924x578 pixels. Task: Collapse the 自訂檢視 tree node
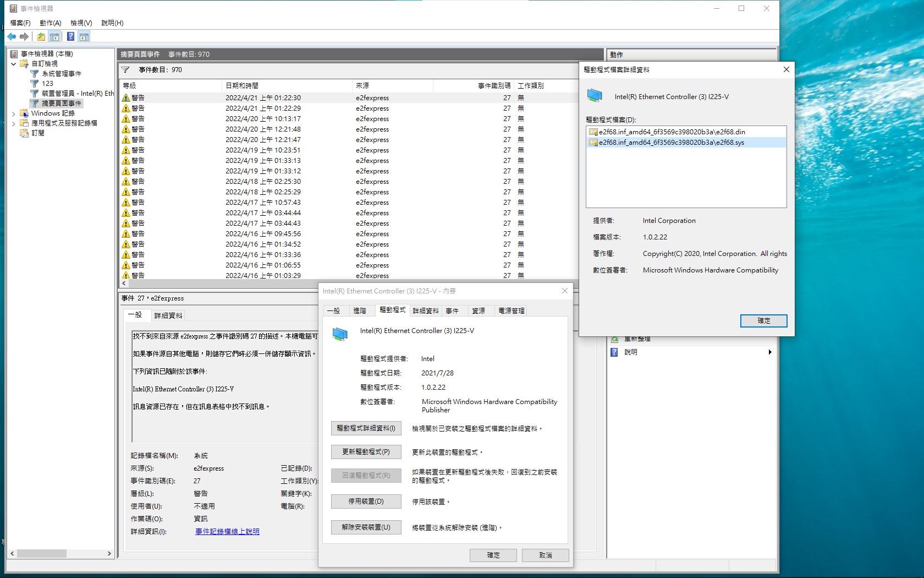(13, 64)
